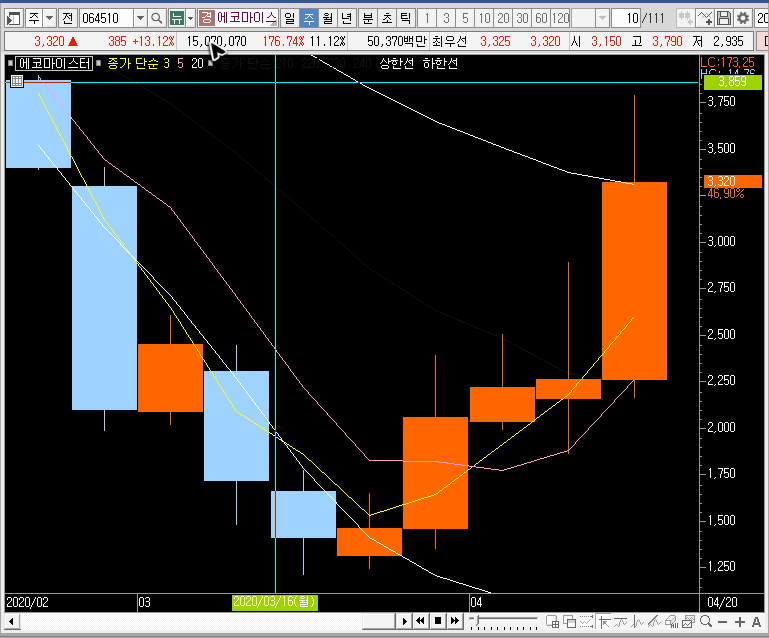The image size is (769, 638).
Task: Click the horizontal scrollbar left arrow
Action: (x=10, y=622)
